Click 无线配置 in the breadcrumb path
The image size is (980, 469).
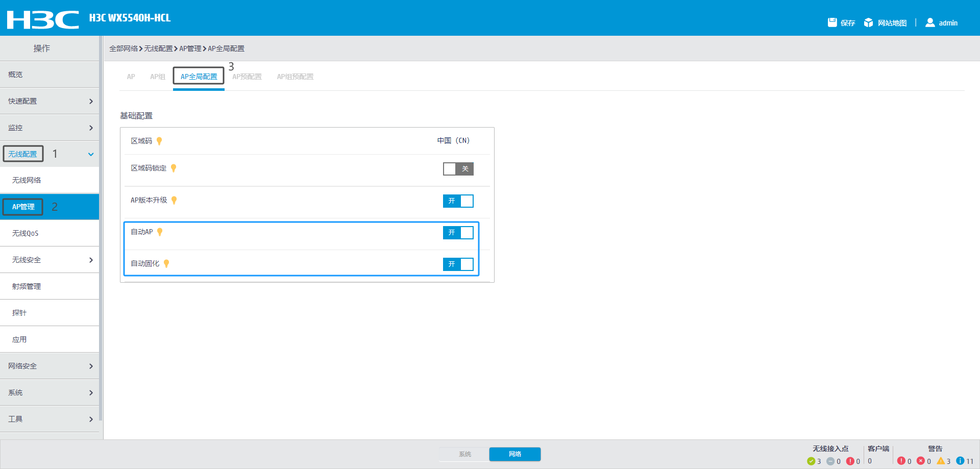click(158, 48)
